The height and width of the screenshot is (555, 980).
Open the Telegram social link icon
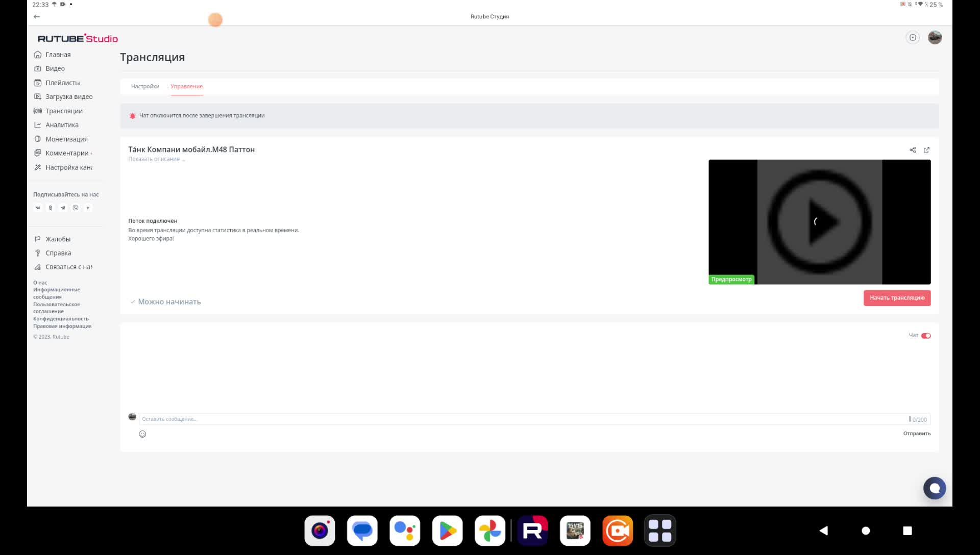(63, 208)
